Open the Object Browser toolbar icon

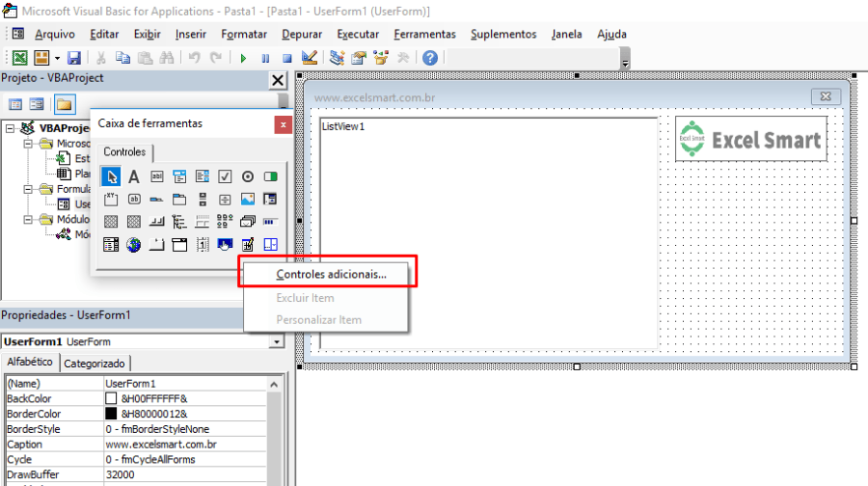tap(381, 58)
